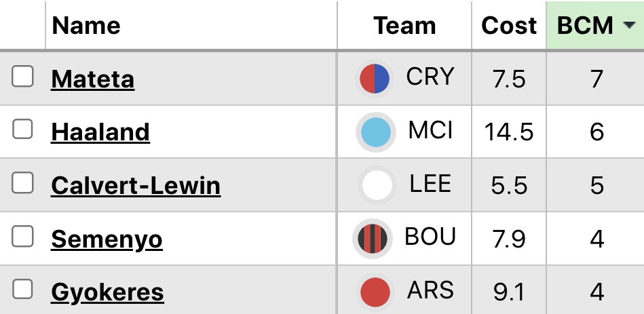Open Mateta's player link
The height and width of the screenshot is (314, 644).
[x=93, y=79]
